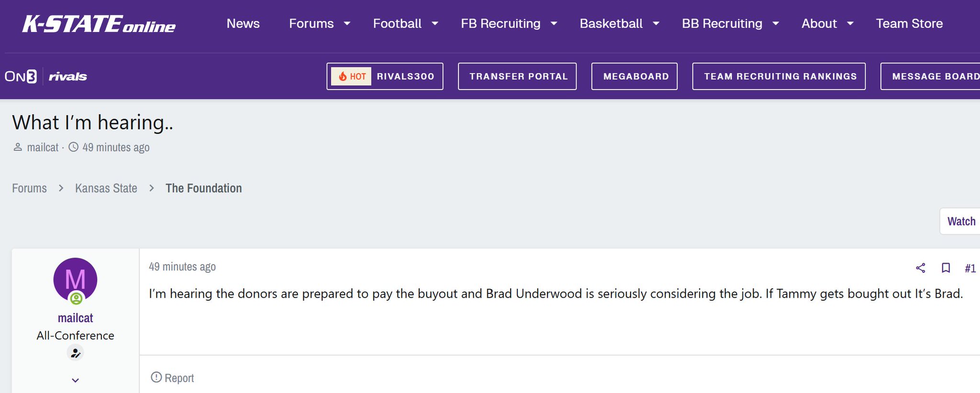
Task: Click the #1 post number link
Action: click(970, 269)
